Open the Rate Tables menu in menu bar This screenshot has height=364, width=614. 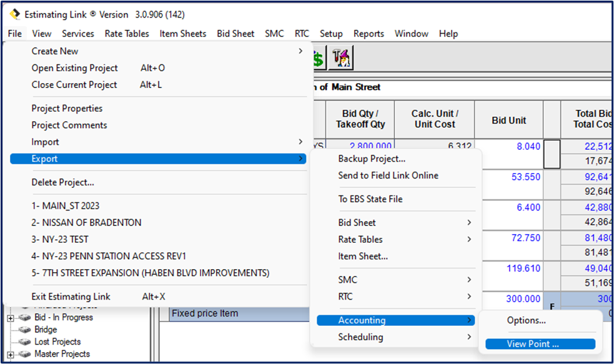click(x=127, y=34)
